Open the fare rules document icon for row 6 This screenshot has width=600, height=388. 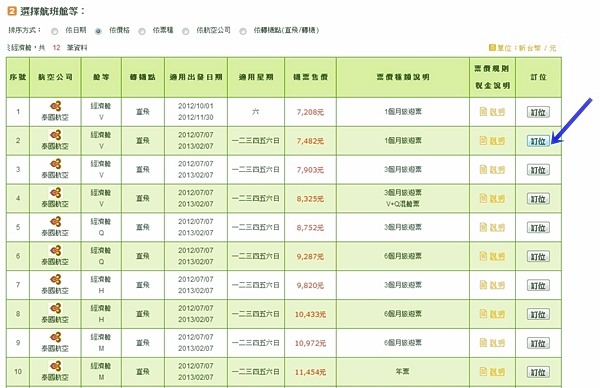click(x=483, y=256)
